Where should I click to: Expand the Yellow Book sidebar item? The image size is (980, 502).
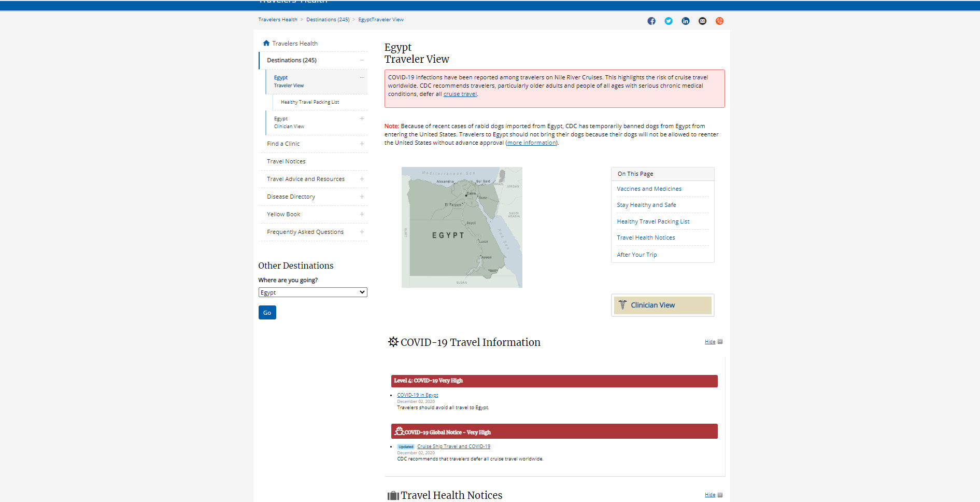[x=362, y=214]
